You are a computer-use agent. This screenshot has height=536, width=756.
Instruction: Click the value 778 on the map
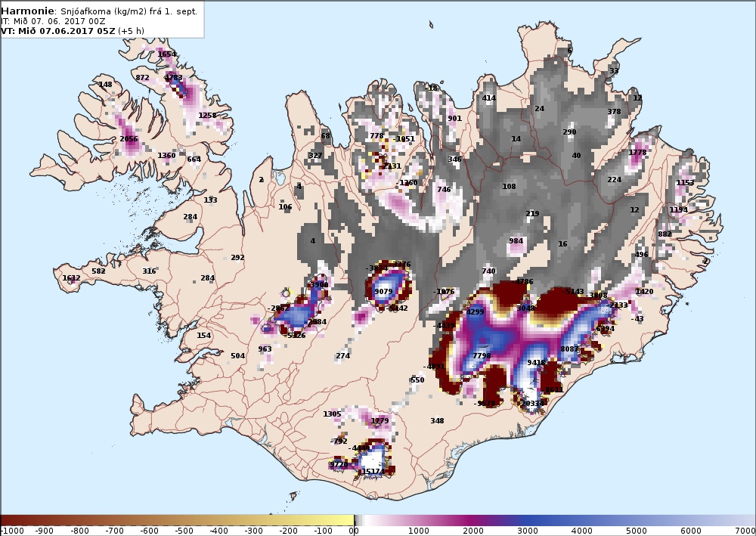pos(376,135)
